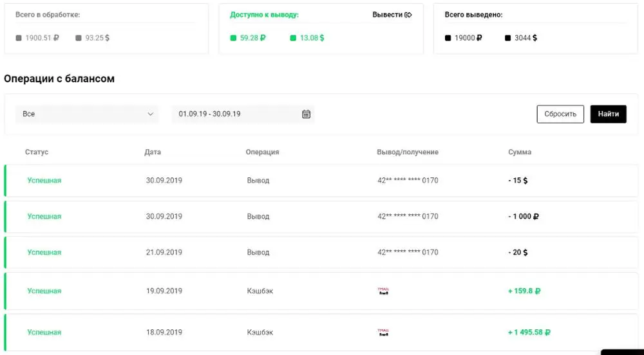
Task: Click the Вывести withdraw link
Action: tap(387, 15)
